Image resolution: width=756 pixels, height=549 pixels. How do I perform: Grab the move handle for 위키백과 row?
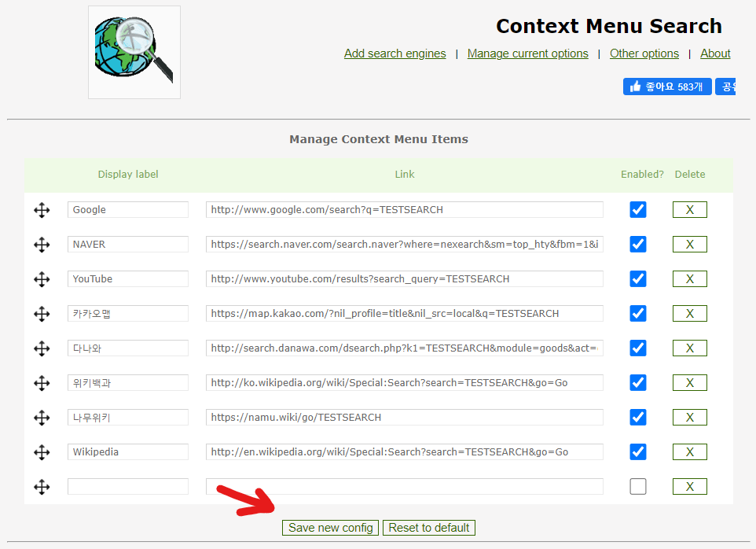(42, 383)
